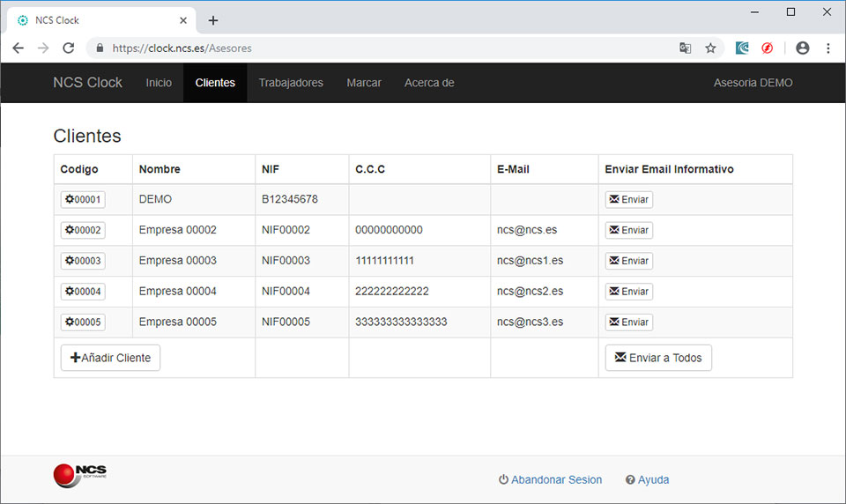Open Chrome's three-dot menu

click(828, 48)
